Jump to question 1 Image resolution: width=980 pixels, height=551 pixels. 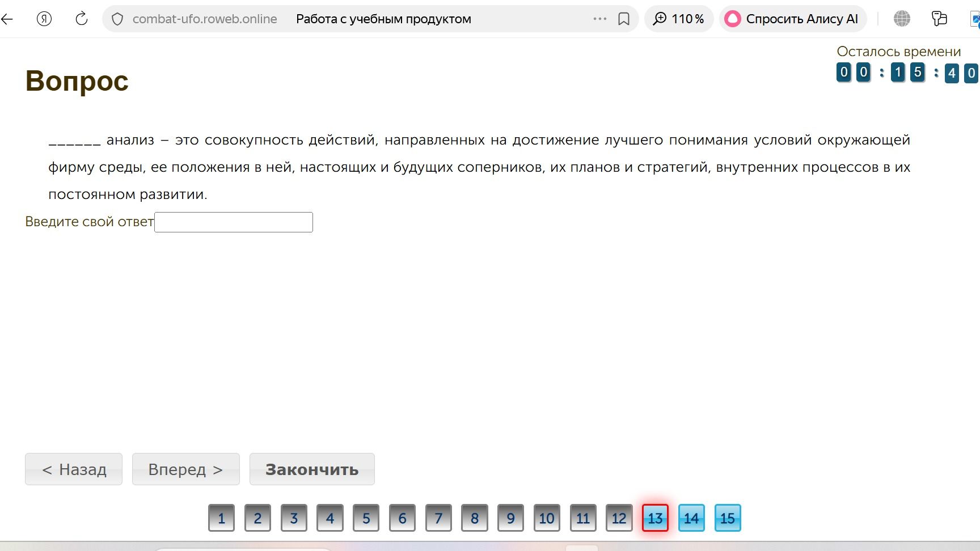coord(222,518)
